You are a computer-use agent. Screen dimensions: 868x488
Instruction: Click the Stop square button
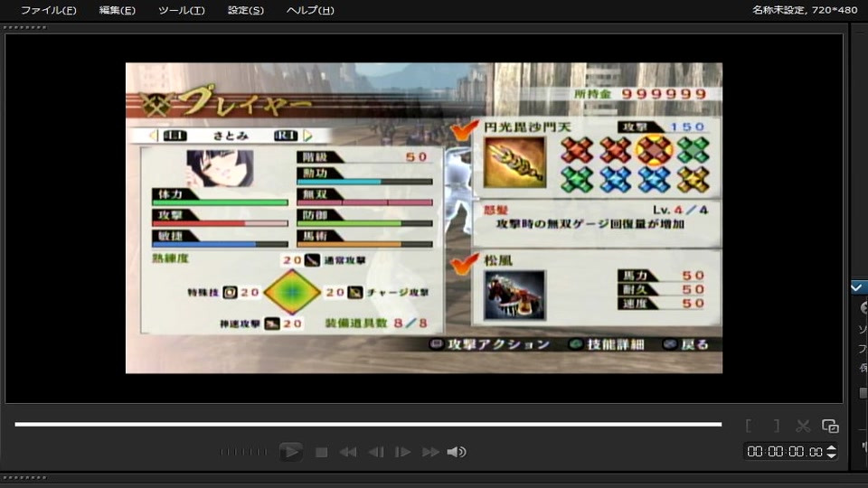coord(321,453)
